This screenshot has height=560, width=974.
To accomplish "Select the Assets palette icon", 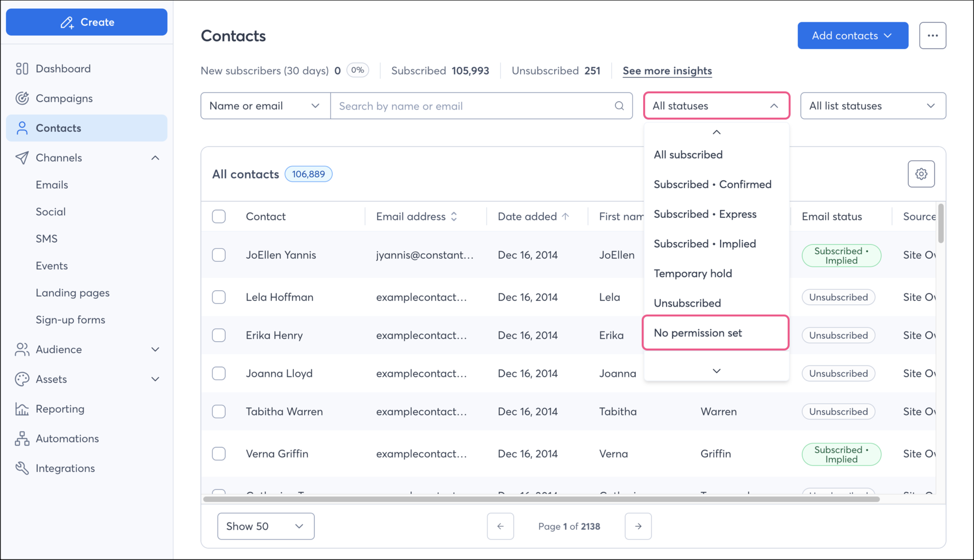I will pyautogui.click(x=22, y=379).
